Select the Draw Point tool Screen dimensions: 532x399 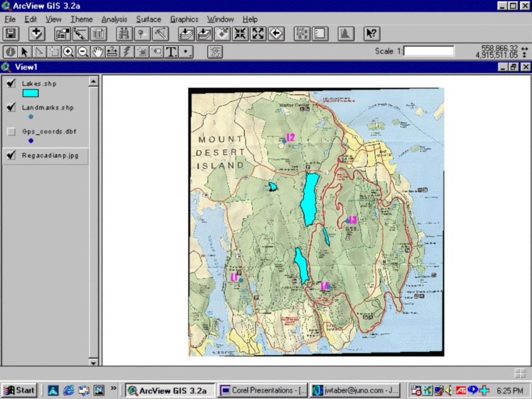(186, 52)
